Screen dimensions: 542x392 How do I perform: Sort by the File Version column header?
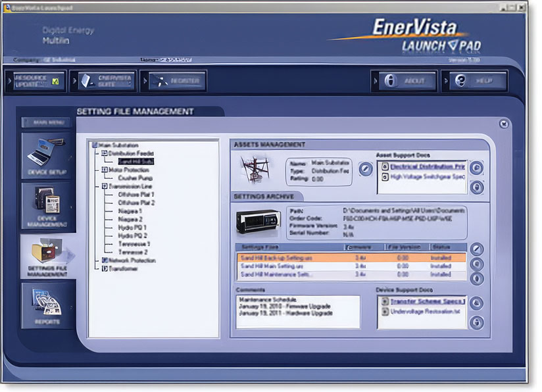(407, 247)
